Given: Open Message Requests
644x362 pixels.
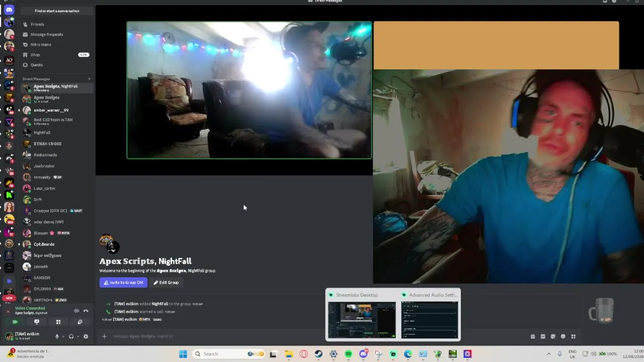Looking at the screenshot, I should [x=56, y=34].
